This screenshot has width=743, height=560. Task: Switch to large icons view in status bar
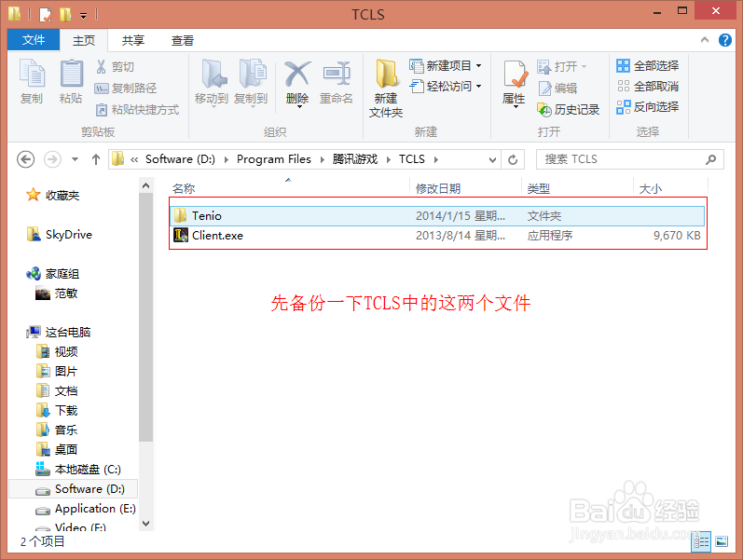pos(722,541)
